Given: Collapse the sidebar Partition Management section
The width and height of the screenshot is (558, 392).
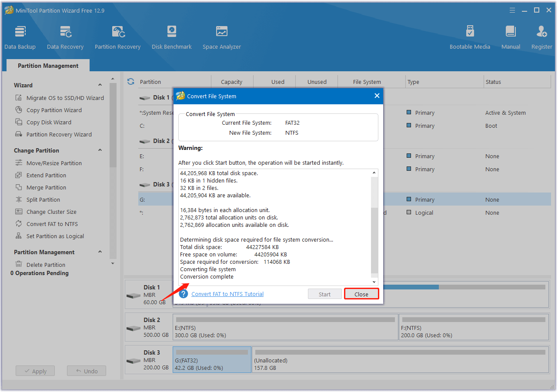Looking at the screenshot, I should point(100,252).
